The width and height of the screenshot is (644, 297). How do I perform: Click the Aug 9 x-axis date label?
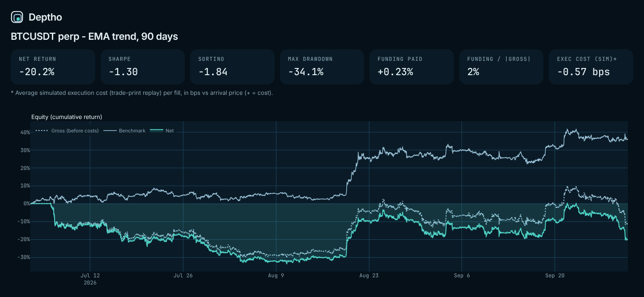click(x=276, y=276)
